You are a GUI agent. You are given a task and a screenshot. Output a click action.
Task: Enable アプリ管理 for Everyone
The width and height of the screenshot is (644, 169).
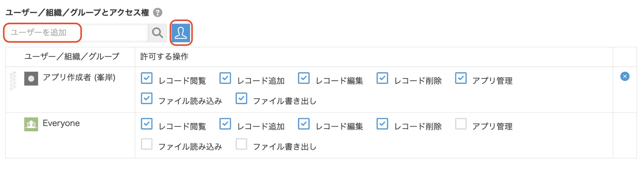(461, 124)
